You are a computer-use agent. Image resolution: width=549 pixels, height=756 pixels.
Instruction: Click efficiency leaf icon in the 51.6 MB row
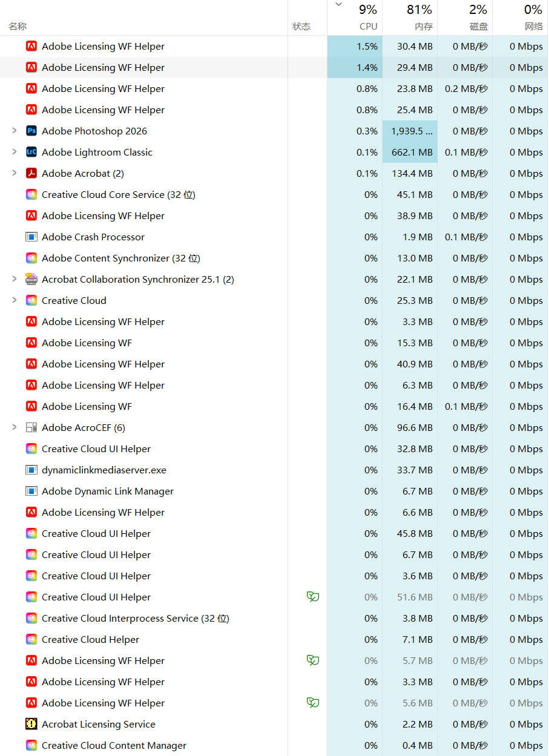tap(313, 597)
